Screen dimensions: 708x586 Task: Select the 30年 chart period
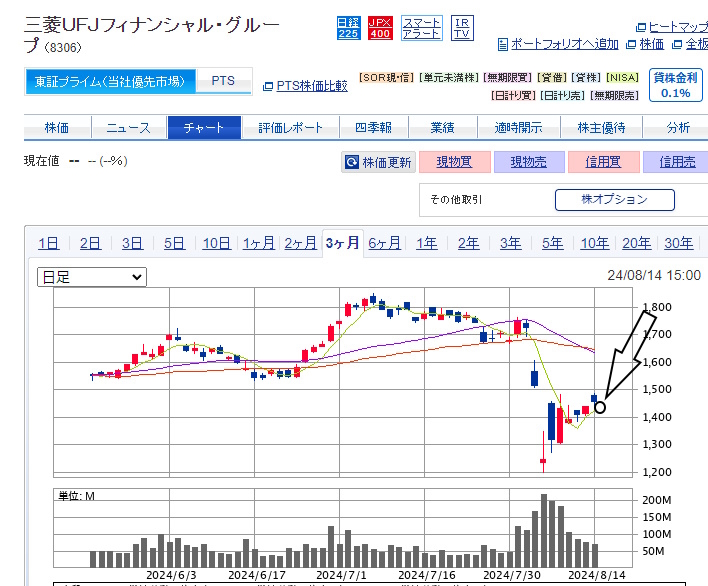(679, 243)
